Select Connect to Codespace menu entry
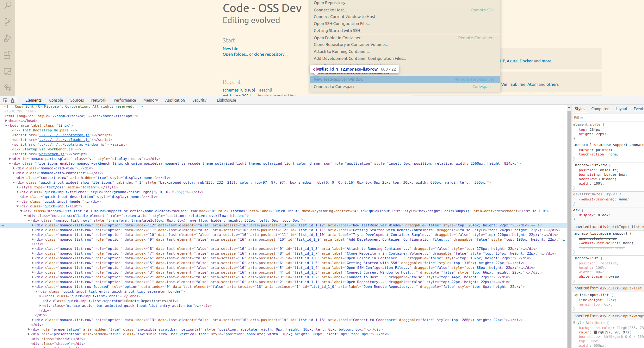This screenshot has width=644, height=348. tap(334, 86)
